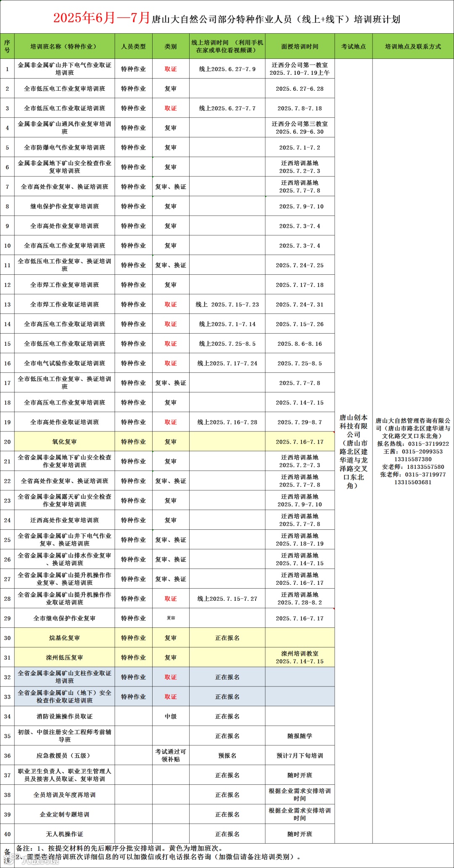Viewport: 454px width, 868px height.
Task: Click the '2025.7.15-7.26' date cell
Action: pos(300,324)
